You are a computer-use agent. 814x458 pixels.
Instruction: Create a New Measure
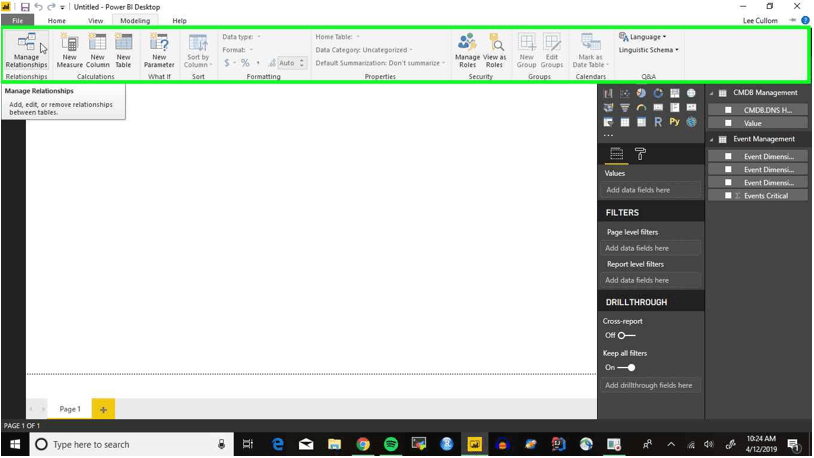pyautogui.click(x=70, y=50)
